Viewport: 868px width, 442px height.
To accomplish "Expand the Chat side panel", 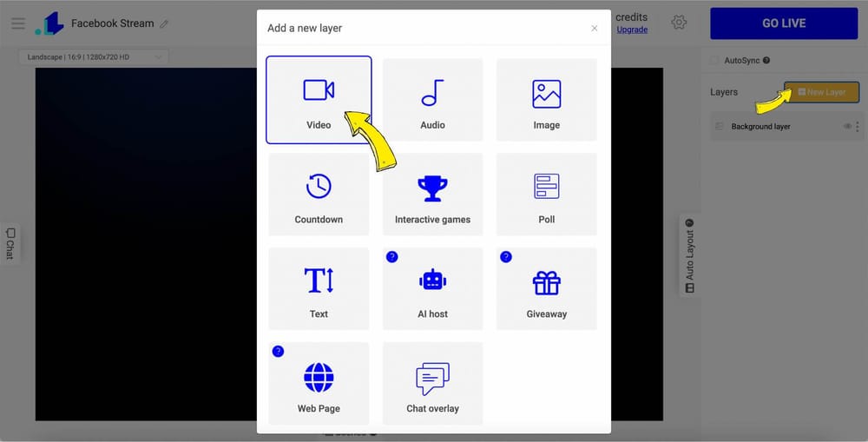I will 10,243.
